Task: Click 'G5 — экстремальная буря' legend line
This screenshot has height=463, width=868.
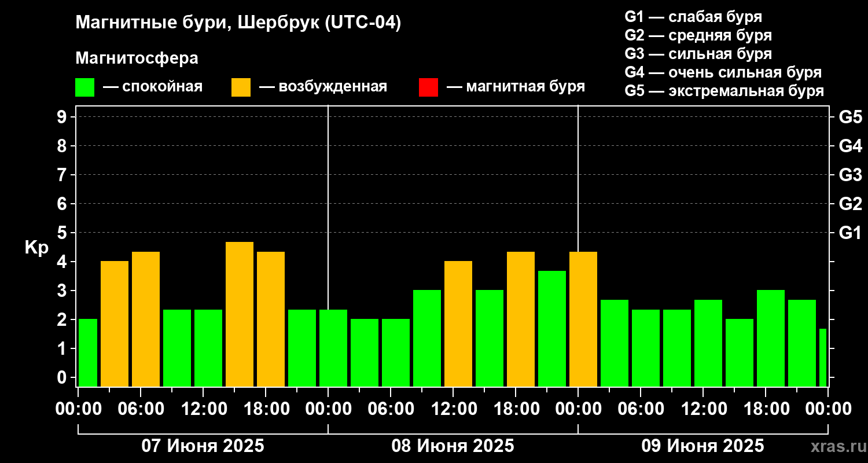Action: 724,91
